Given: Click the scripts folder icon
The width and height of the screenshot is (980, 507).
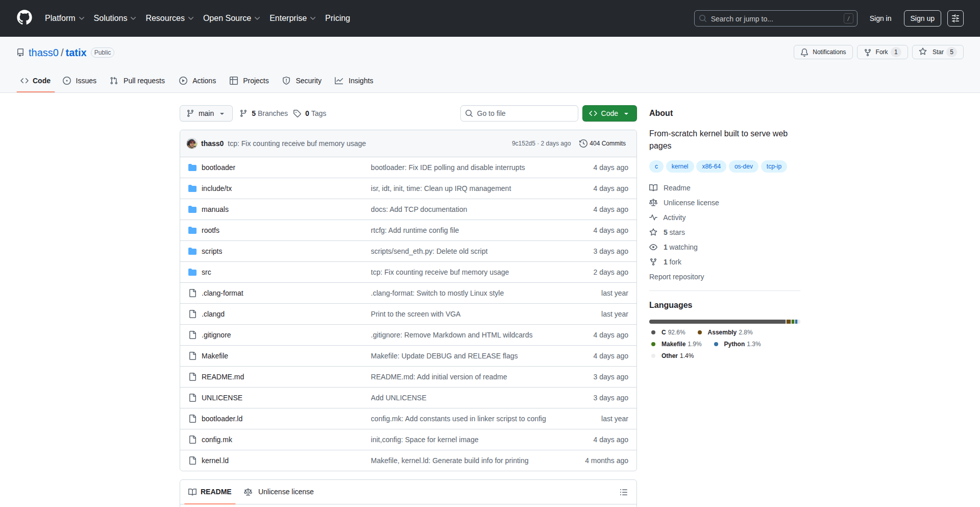Looking at the screenshot, I should (x=192, y=251).
